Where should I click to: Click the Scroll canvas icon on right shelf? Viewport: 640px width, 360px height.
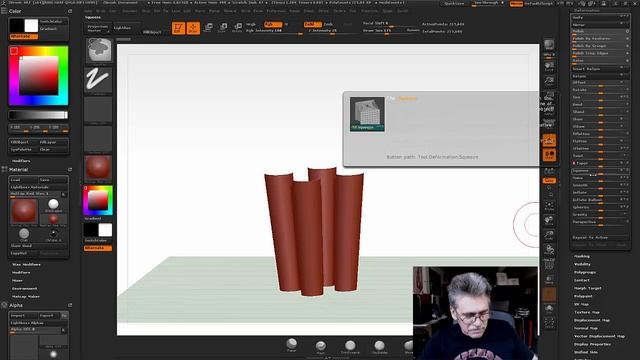click(549, 66)
